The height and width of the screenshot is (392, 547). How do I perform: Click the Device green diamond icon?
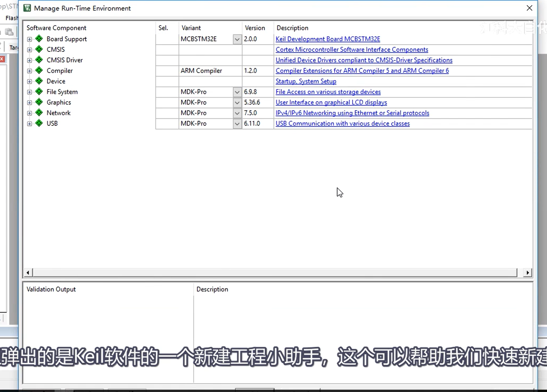[x=39, y=81]
